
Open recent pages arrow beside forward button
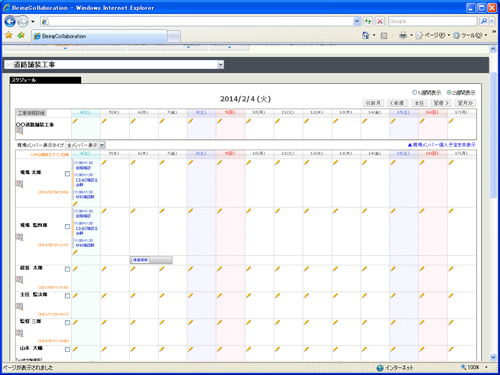click(x=33, y=22)
